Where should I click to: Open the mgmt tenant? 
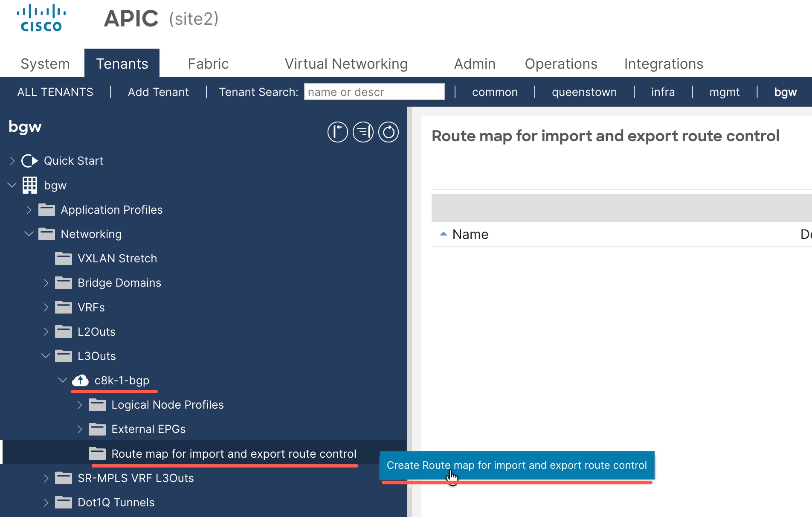(x=725, y=92)
